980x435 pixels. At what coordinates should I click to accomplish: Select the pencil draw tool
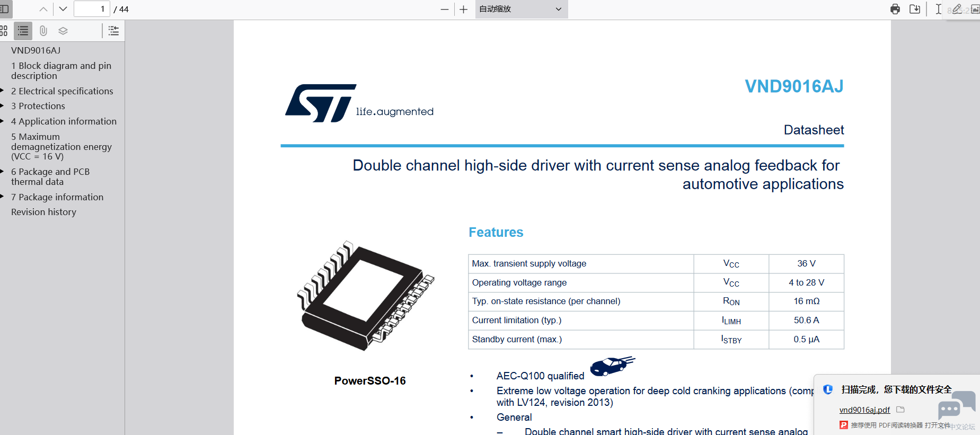pos(957,9)
